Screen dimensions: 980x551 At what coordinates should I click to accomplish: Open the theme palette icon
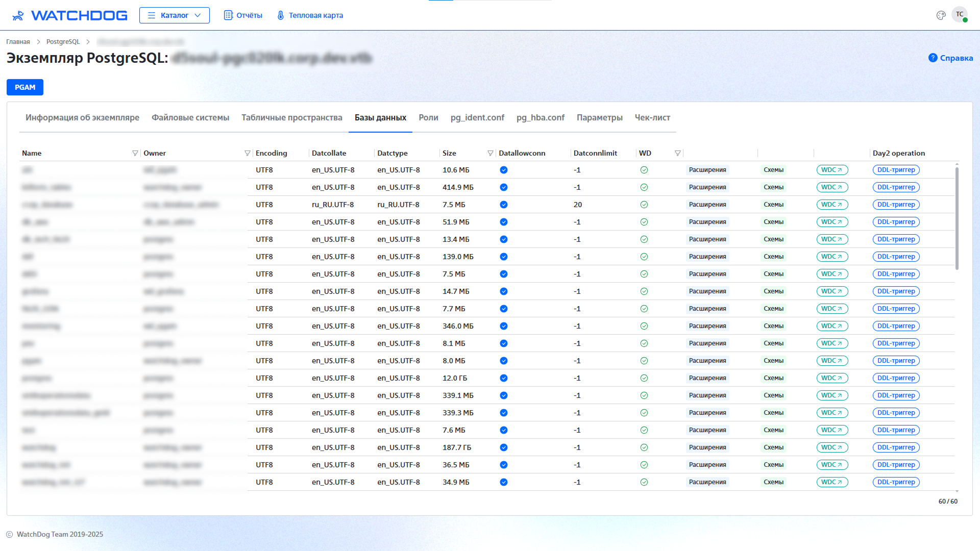(x=941, y=15)
